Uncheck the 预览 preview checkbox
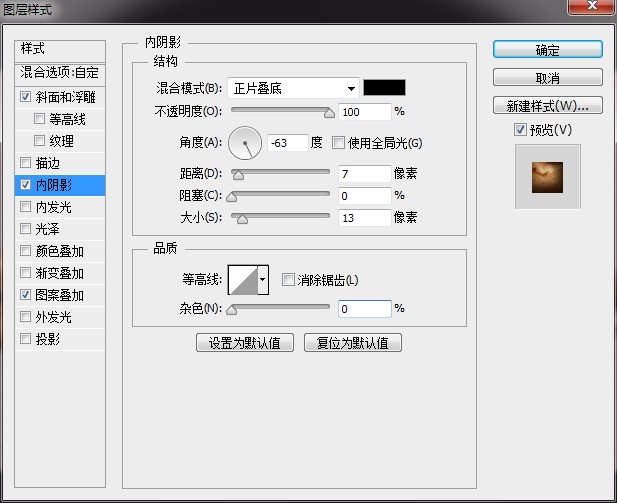 pos(520,129)
